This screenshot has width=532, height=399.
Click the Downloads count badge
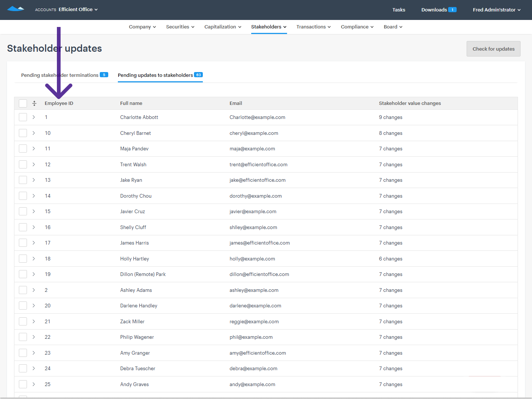pos(453,10)
